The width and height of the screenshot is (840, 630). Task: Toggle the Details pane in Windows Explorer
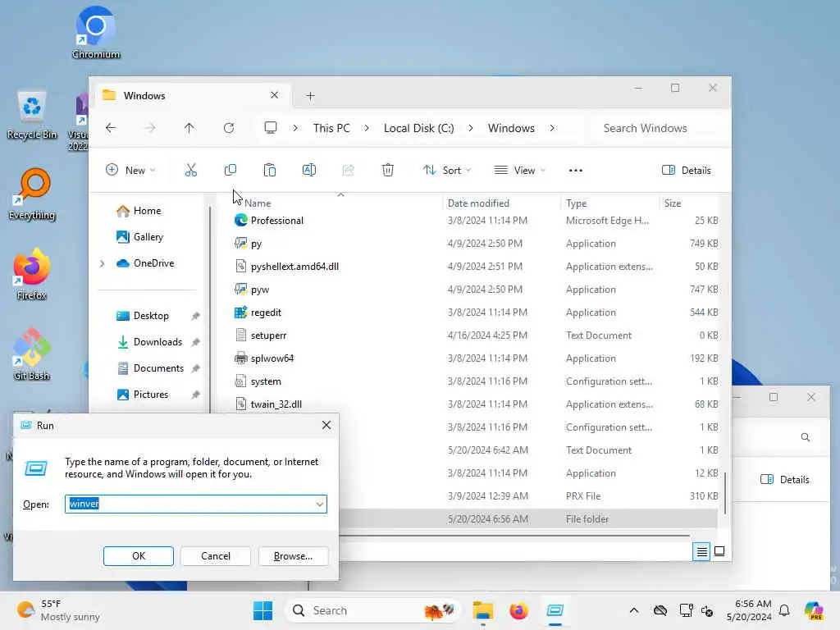coord(687,171)
